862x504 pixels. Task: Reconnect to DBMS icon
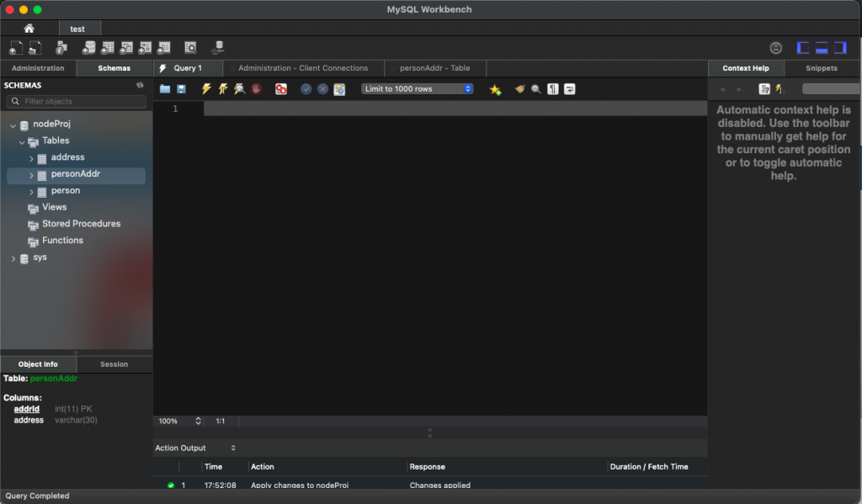[218, 48]
